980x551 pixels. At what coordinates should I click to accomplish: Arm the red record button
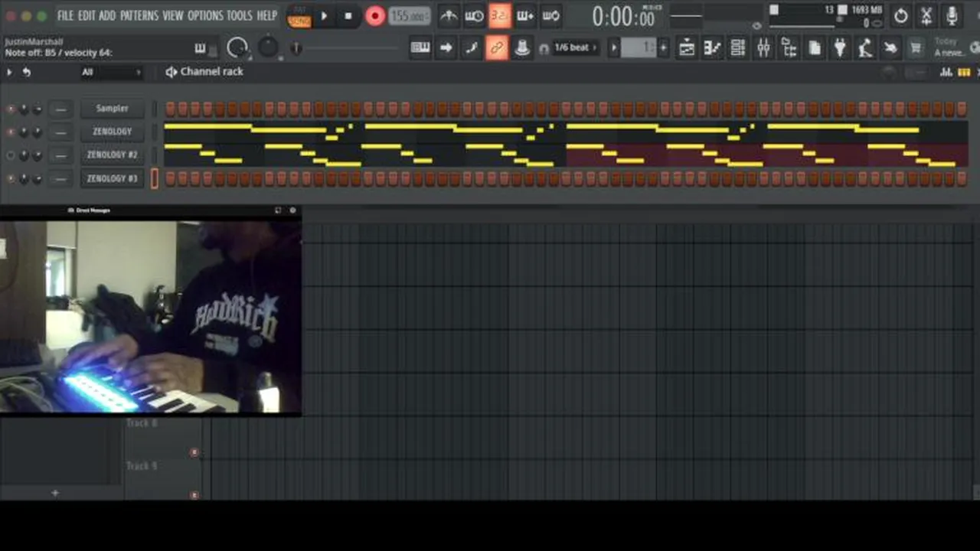click(375, 16)
